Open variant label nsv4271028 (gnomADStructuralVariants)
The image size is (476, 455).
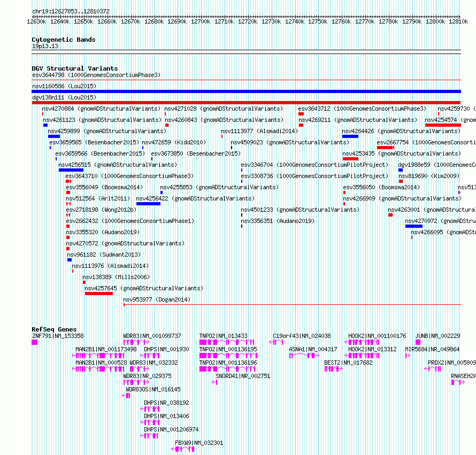pos(224,109)
